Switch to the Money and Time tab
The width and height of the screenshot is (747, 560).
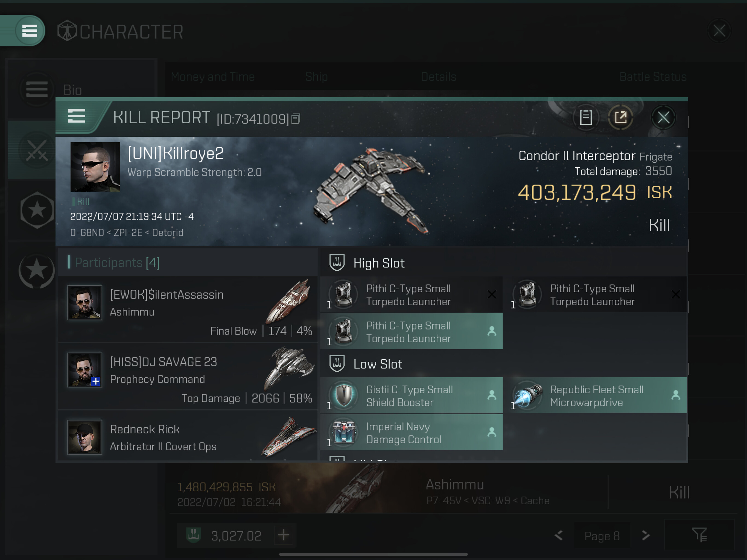212,77
